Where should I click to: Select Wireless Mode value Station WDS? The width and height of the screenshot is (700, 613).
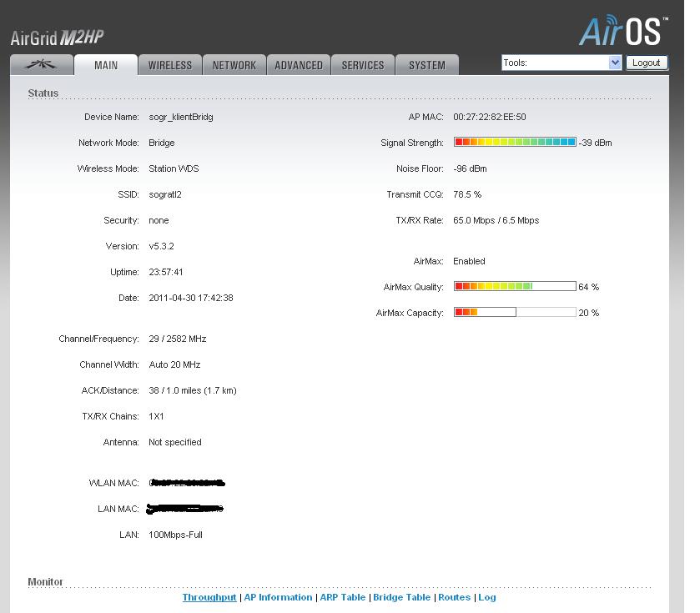[x=174, y=168]
